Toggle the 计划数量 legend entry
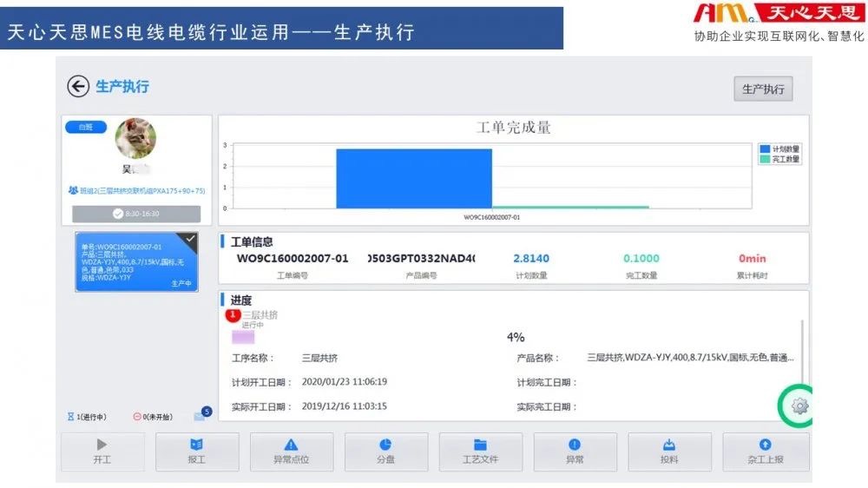This screenshot has width=868, height=488. (x=779, y=149)
